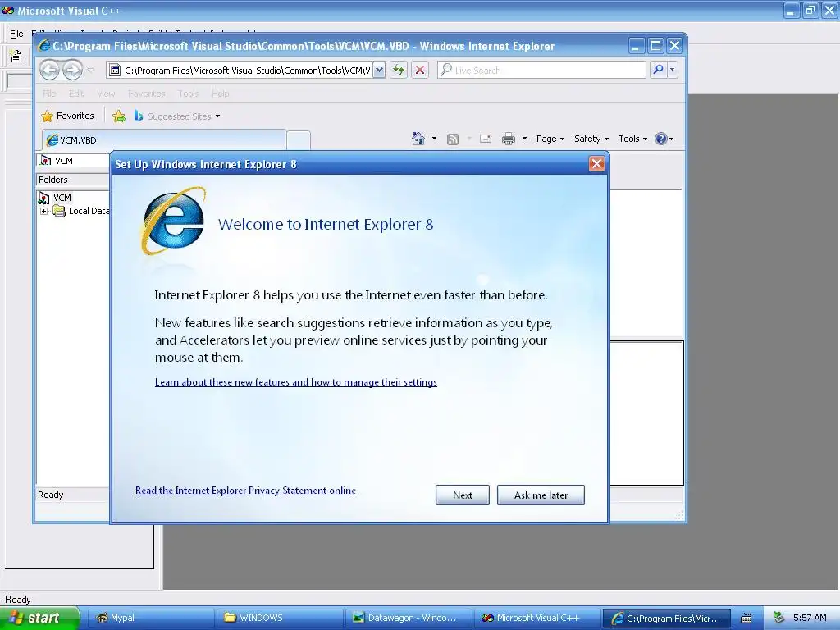Click the RSS feeds icon
The height and width of the screenshot is (630, 840).
pyautogui.click(x=453, y=139)
